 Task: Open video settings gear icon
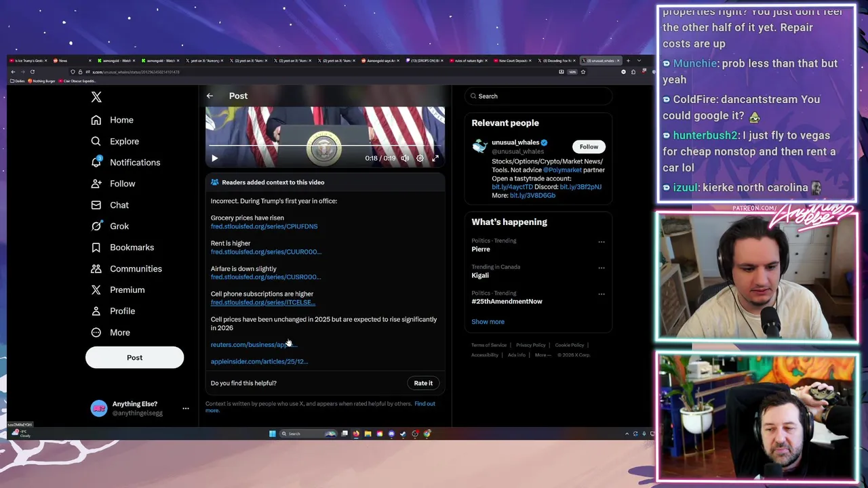(420, 158)
